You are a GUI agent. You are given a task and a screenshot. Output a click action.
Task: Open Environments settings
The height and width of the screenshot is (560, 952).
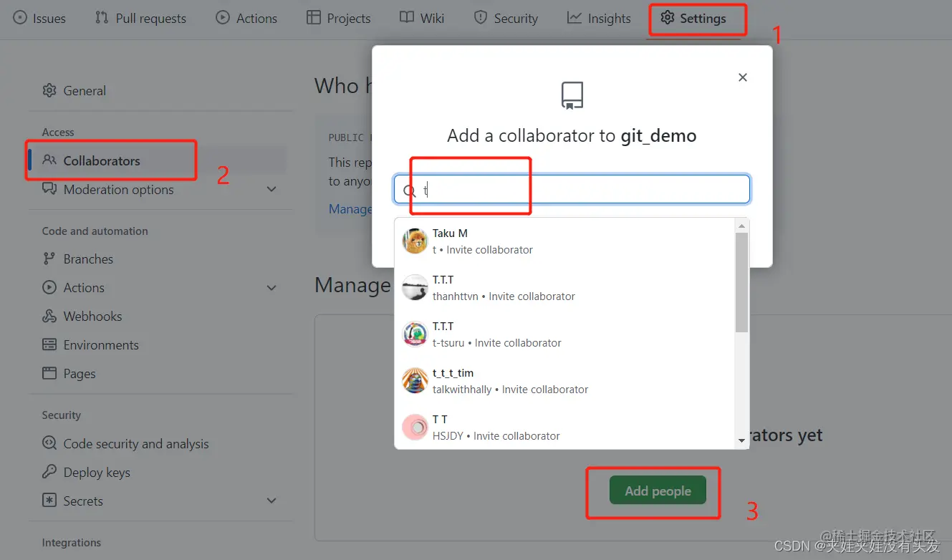point(158,345)
